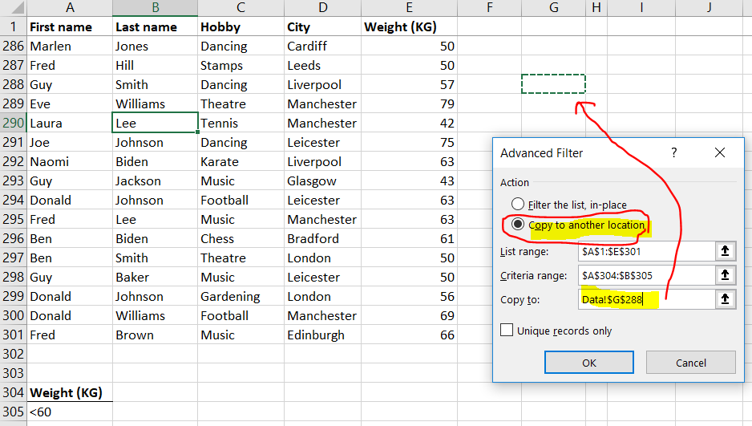752x426 pixels.
Task: Close the Advanced Filter dialog
Action: (720, 153)
